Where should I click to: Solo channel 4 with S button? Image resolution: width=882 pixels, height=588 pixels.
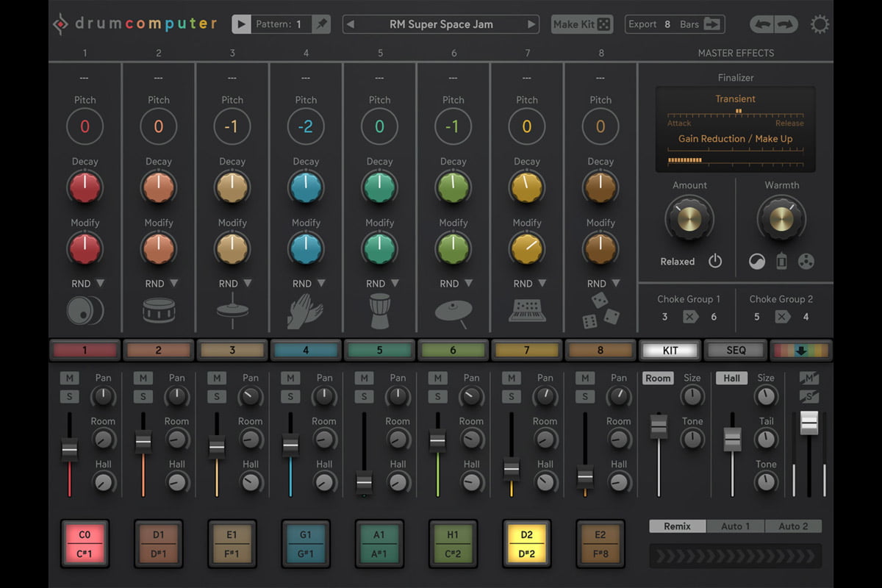pos(290,397)
